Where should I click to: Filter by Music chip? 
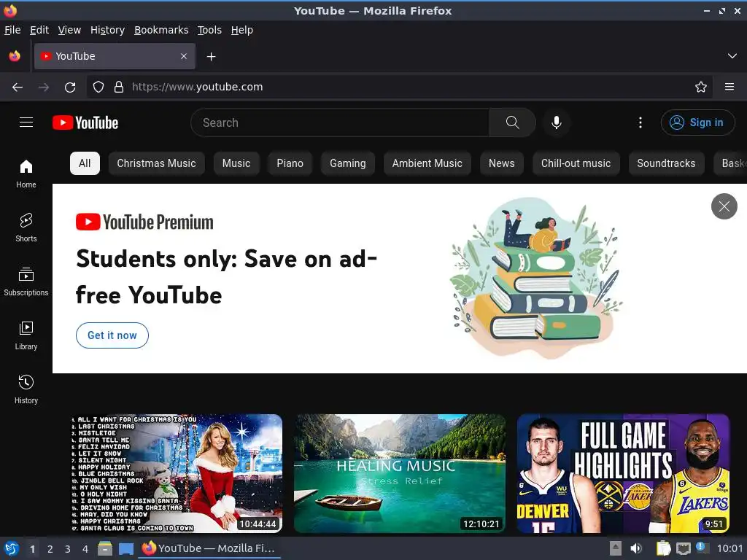236,163
